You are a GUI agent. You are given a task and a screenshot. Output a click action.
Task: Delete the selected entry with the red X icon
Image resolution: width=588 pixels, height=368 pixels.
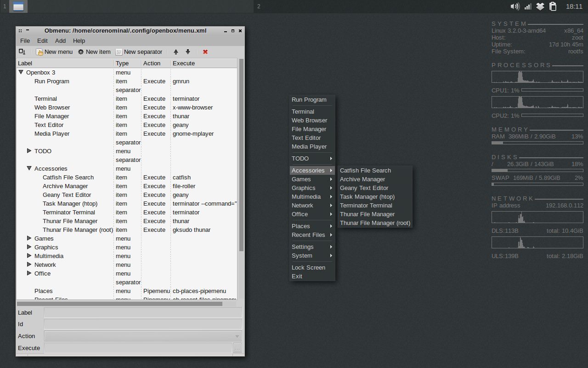205,52
